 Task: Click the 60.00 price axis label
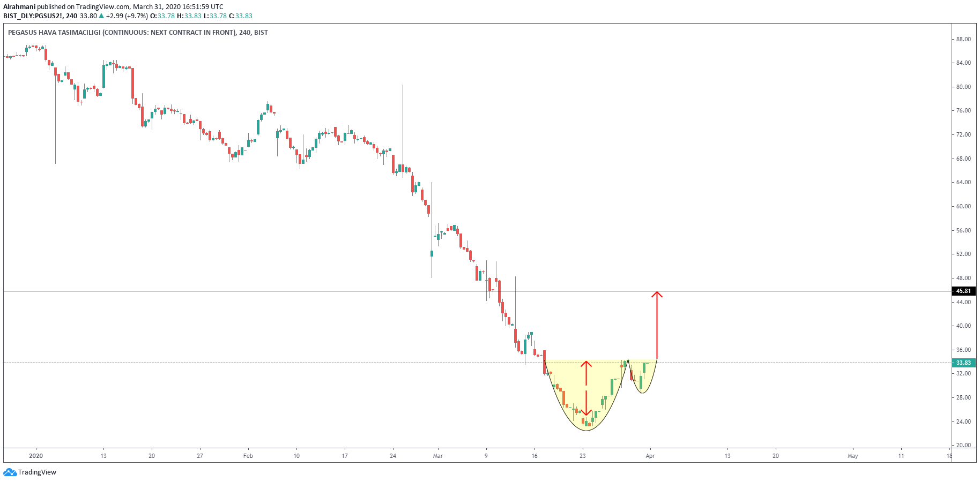[x=963, y=206]
